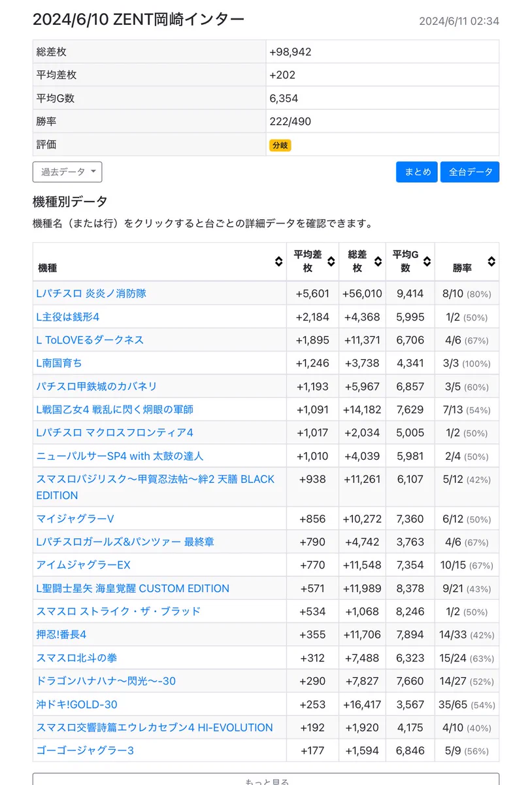Sort by 平均G数 column arrows
Viewport: 532px width, 785px height.
(x=427, y=262)
